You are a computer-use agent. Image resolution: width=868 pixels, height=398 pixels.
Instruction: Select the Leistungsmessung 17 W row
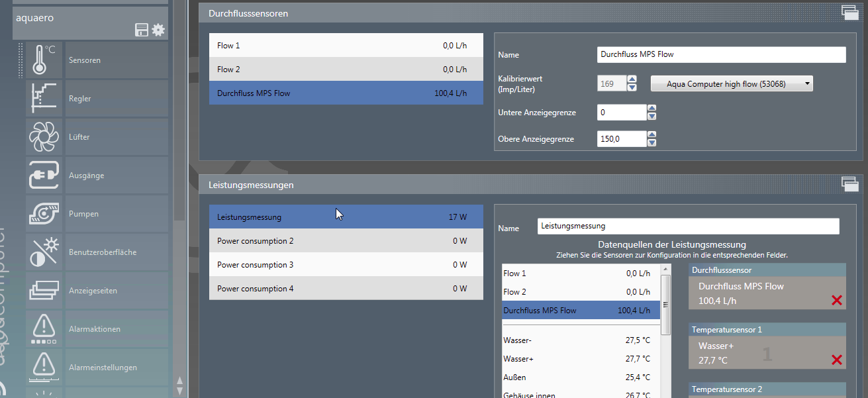(346, 217)
